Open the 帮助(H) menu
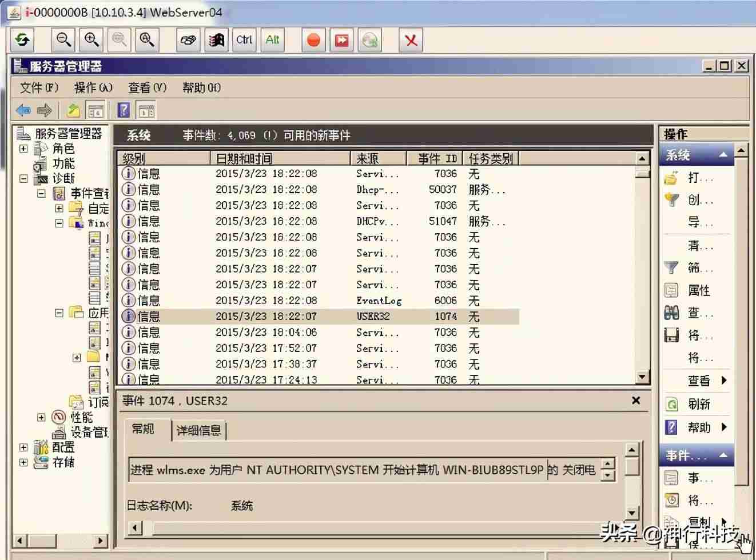This screenshot has height=560, width=756. click(201, 87)
